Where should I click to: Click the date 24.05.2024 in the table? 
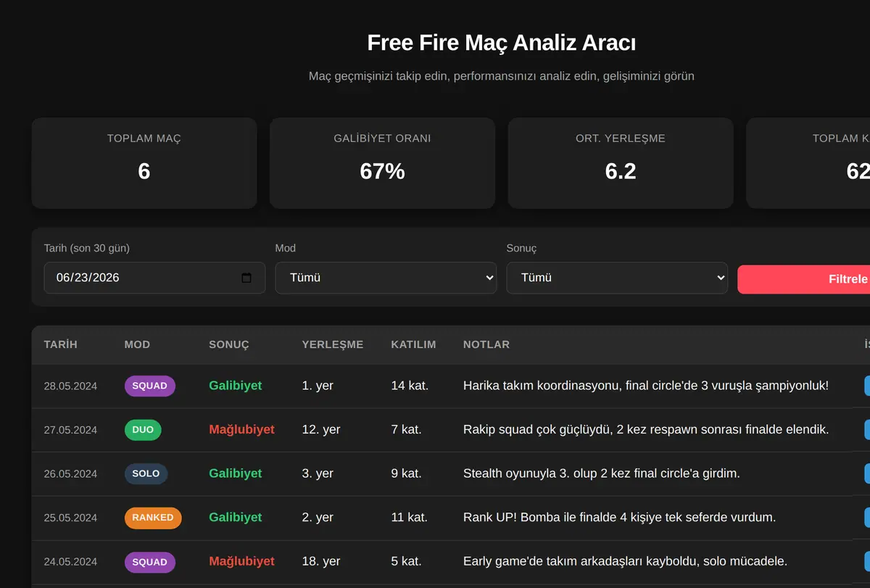coord(70,562)
